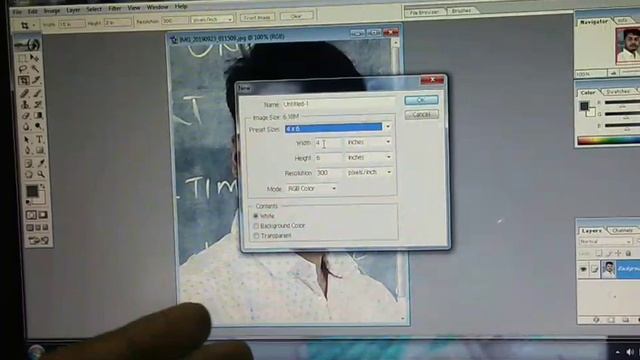Select the Hand tool
Screen dimensions: 640x360
pos(28,175)
